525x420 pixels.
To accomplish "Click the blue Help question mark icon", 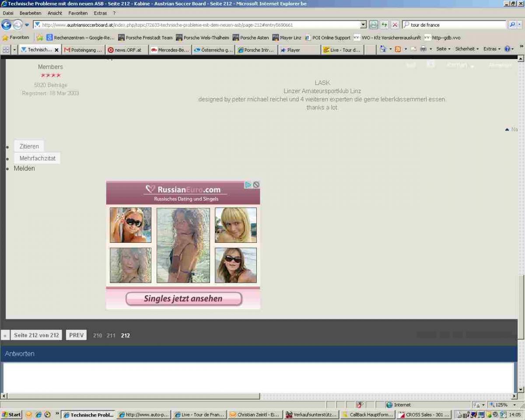I will [507, 49].
